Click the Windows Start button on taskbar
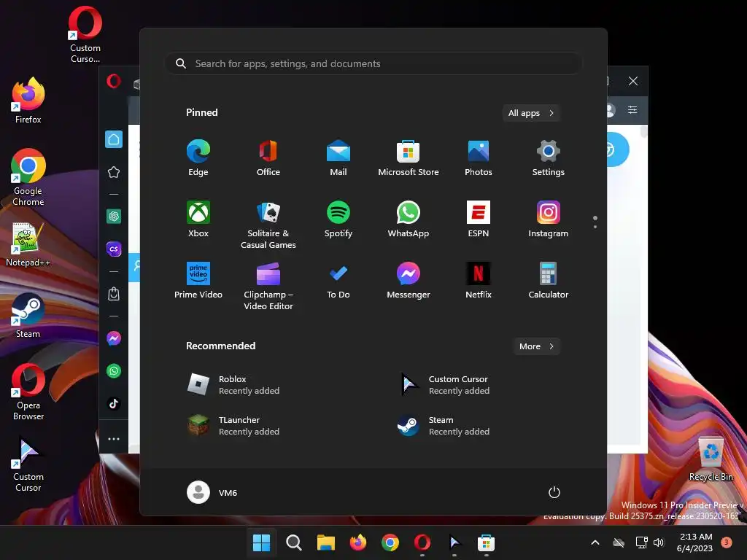The height and width of the screenshot is (560, 747). tap(261, 542)
